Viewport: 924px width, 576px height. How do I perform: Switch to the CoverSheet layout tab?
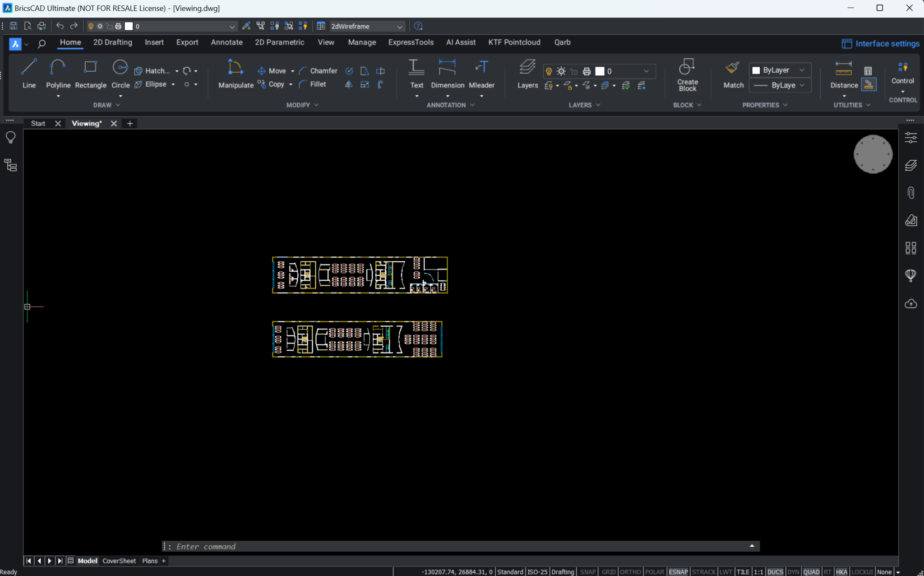coord(119,561)
